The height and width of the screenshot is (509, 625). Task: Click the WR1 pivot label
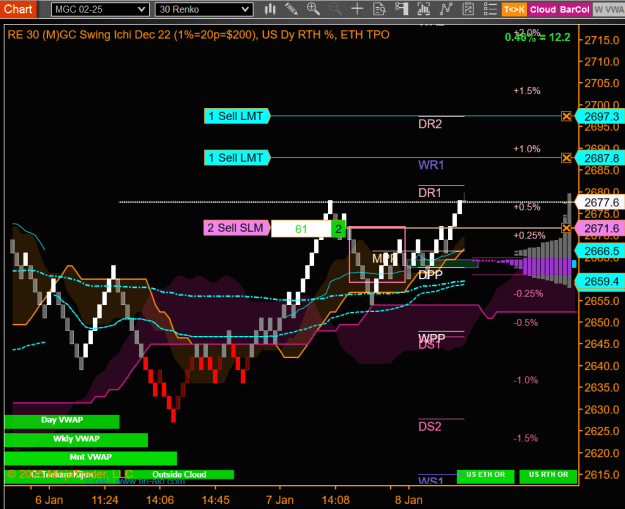(431, 165)
